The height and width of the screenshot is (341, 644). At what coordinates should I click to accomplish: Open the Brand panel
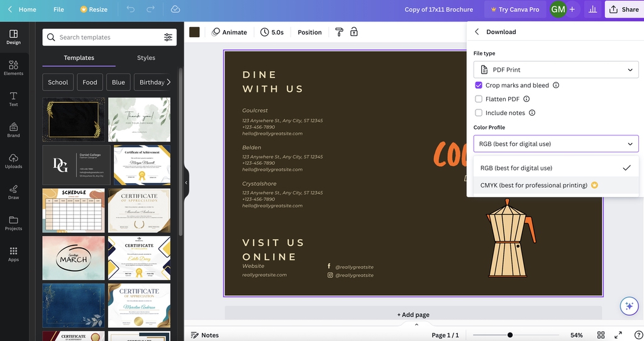pyautogui.click(x=14, y=130)
